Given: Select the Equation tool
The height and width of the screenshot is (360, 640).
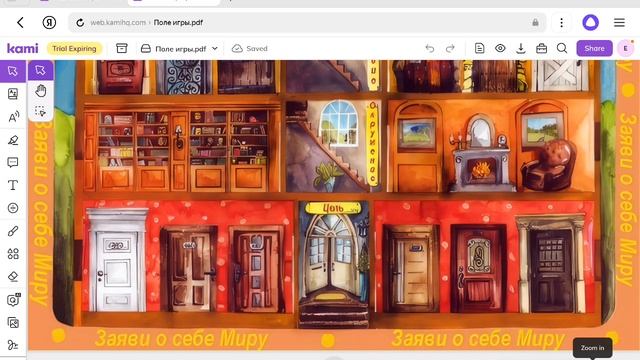Looking at the screenshot, I should (x=13, y=208).
